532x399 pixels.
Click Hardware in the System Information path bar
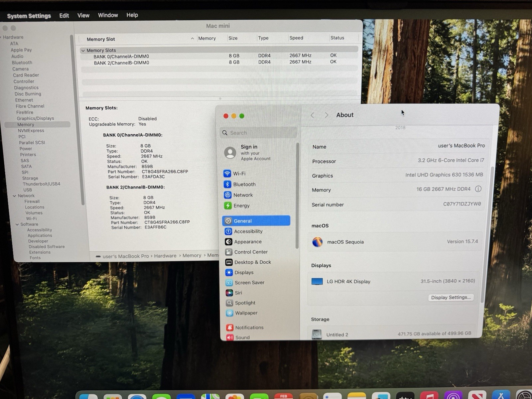tap(165, 256)
